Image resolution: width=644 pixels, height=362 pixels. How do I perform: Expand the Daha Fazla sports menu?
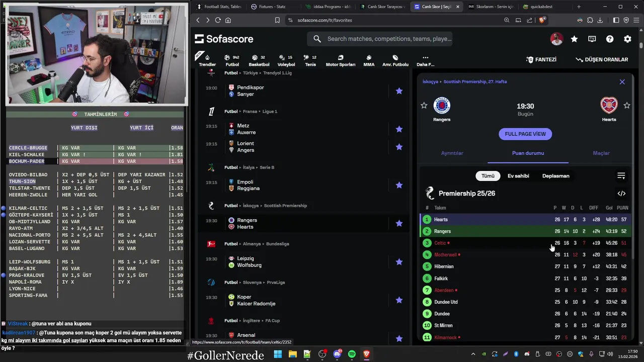click(x=425, y=60)
